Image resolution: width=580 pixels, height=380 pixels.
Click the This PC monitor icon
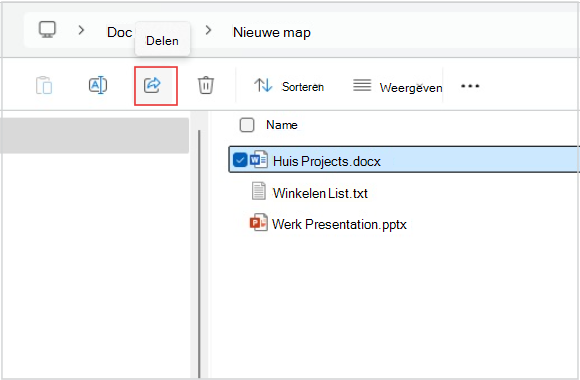point(47,30)
